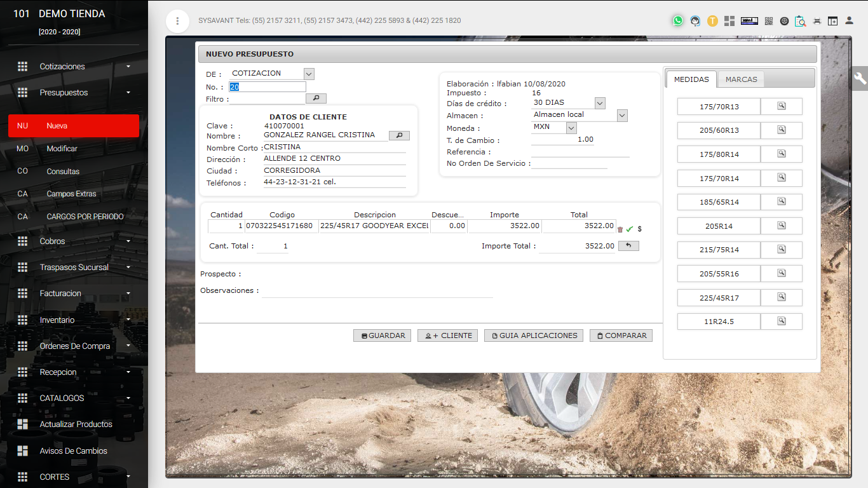This screenshot has width=868, height=488.
Task: Search size 185/65R14 magnifier
Action: 782,202
